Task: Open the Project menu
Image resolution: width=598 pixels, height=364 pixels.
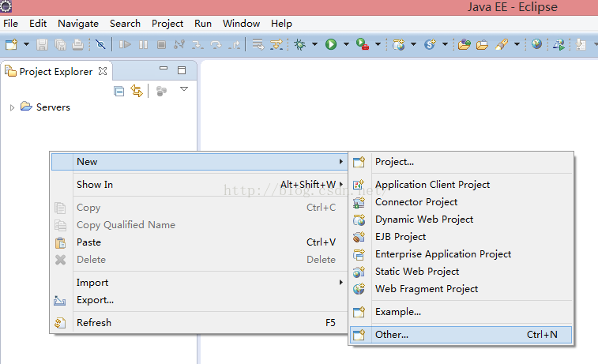Action: [167, 24]
